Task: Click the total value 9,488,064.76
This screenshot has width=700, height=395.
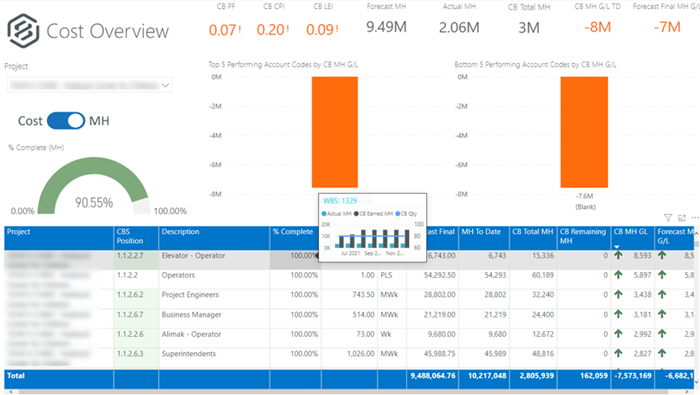Action: (x=433, y=376)
